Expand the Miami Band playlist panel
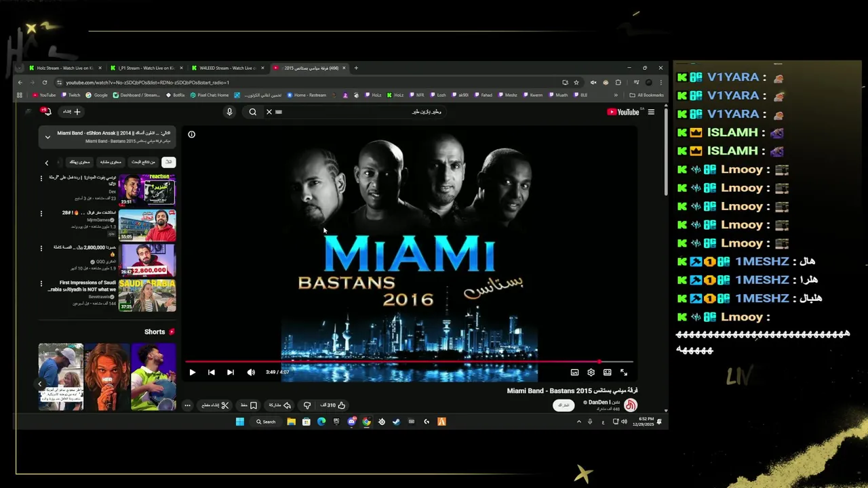This screenshot has height=488, width=868. [x=47, y=137]
